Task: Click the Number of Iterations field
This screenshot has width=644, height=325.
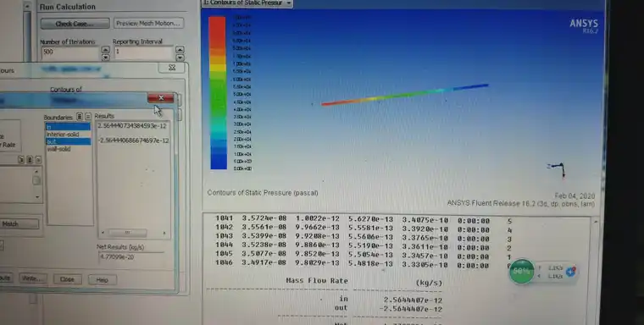Action: [70, 52]
